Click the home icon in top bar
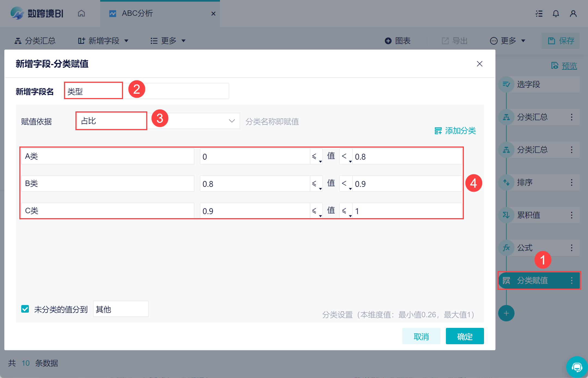The image size is (588, 378). pyautogui.click(x=81, y=13)
